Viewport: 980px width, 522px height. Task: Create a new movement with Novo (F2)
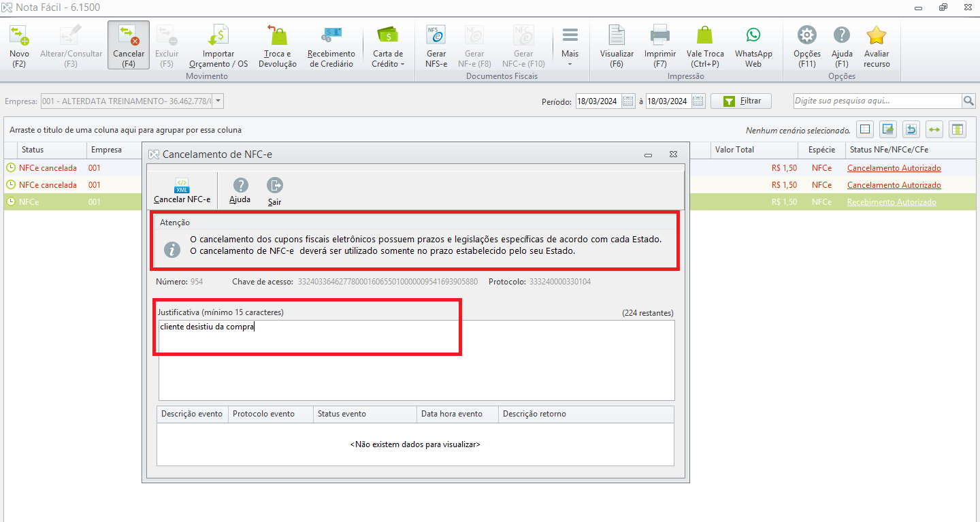click(x=19, y=46)
